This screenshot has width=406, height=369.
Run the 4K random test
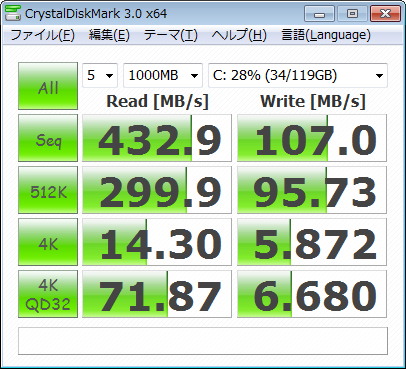48,242
